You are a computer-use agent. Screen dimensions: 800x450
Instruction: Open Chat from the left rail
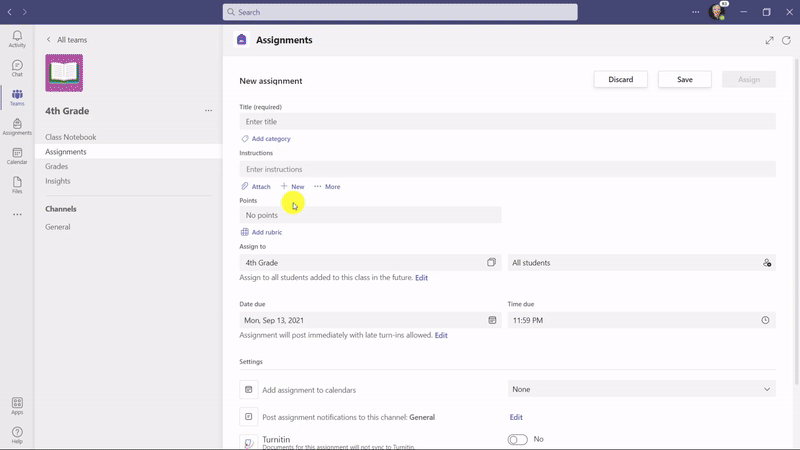pos(17,68)
